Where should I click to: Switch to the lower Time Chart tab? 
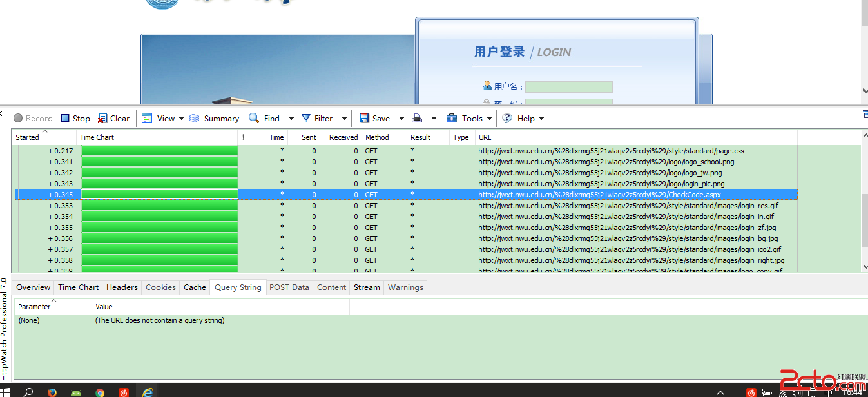(79, 287)
